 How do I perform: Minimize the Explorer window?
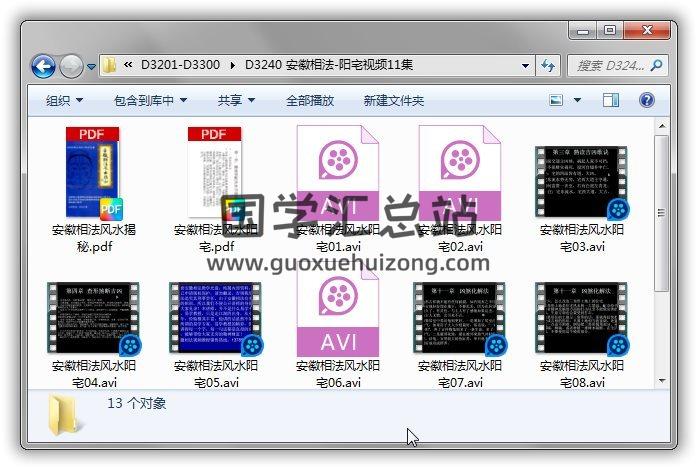(582, 31)
